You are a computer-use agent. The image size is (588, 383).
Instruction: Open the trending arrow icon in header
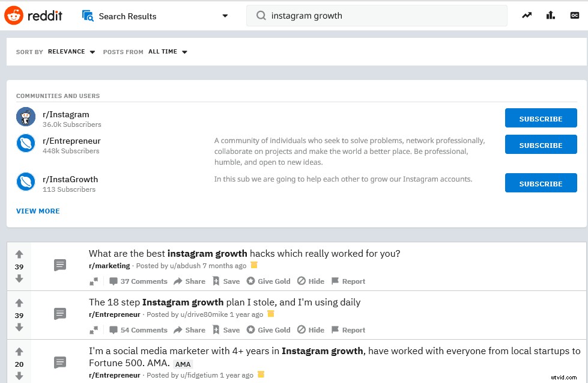[527, 16]
